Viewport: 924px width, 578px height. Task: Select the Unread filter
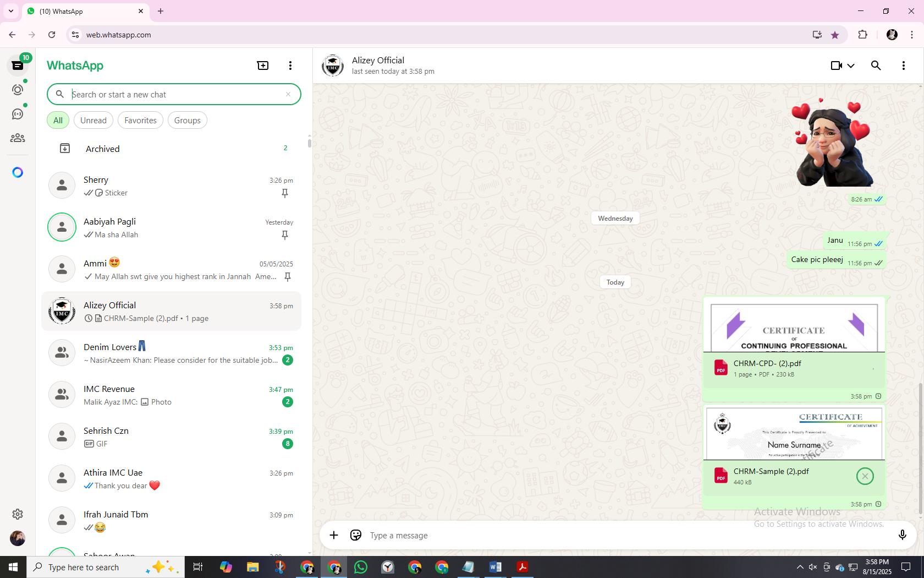click(94, 120)
